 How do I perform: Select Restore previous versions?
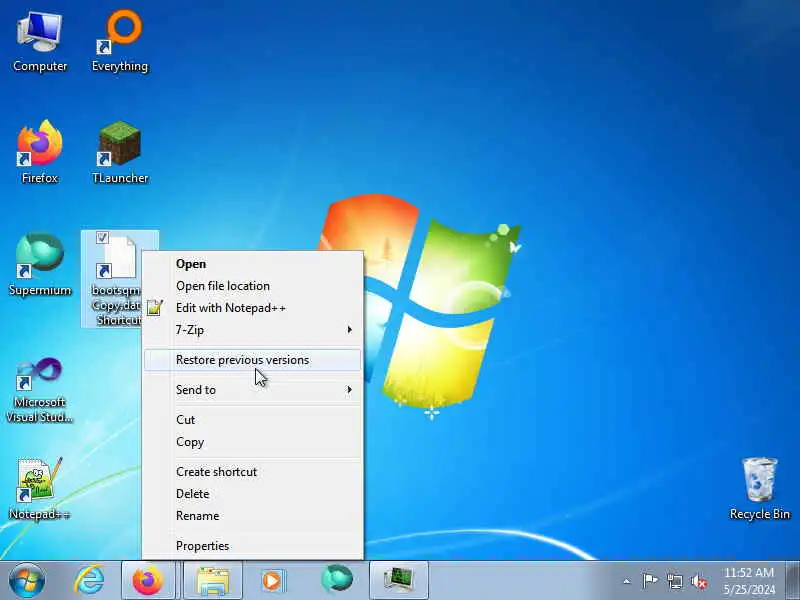click(253, 360)
